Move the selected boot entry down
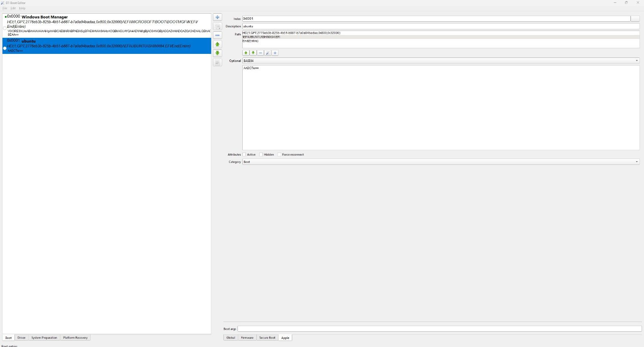644x347 pixels. click(x=217, y=53)
